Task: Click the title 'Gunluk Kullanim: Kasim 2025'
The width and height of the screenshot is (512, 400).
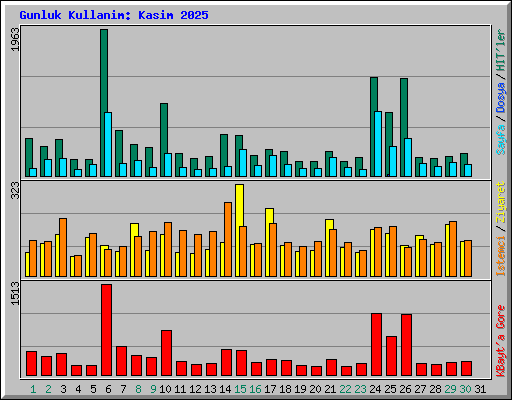Action: 114,15
